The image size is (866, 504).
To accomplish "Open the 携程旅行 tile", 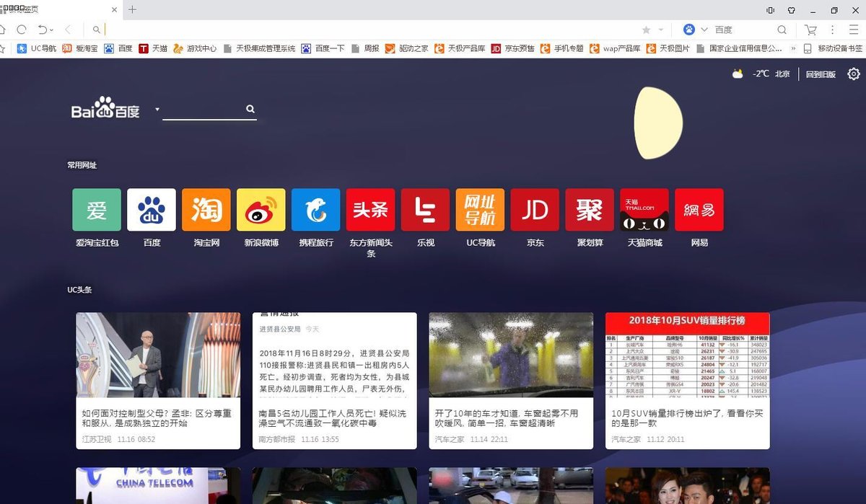I will (x=316, y=210).
